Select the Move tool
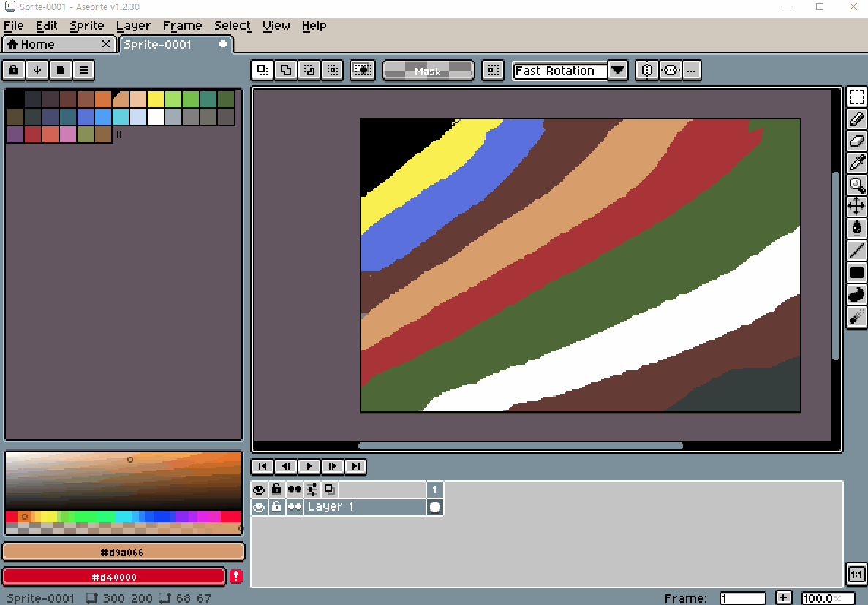 [x=856, y=206]
